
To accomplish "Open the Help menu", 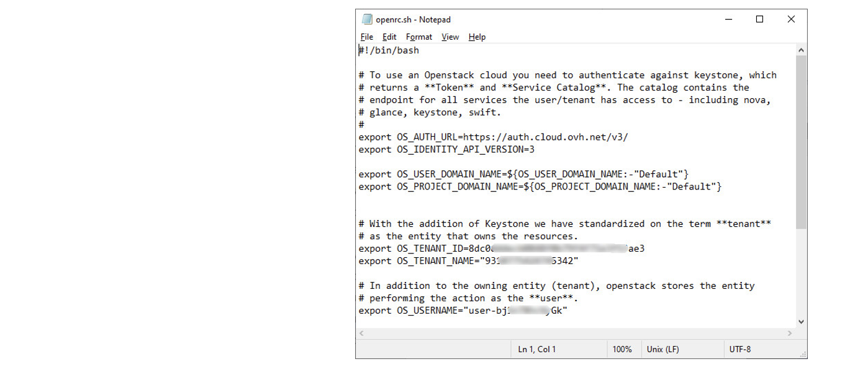I will point(477,37).
